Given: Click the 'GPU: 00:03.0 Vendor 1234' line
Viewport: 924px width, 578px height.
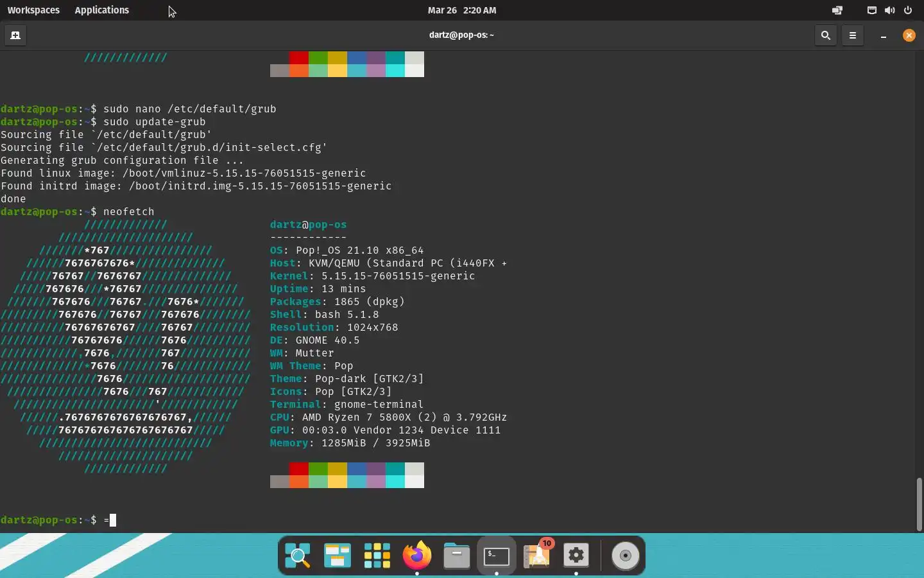Looking at the screenshot, I should click(386, 430).
